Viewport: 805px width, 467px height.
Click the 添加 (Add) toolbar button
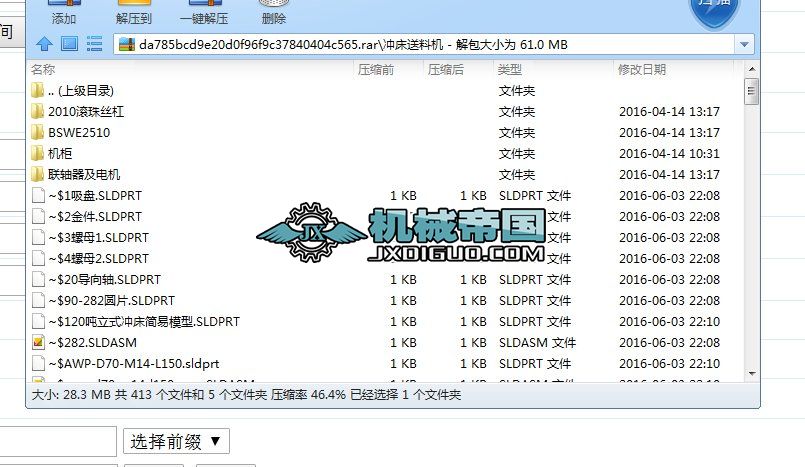coord(64,13)
